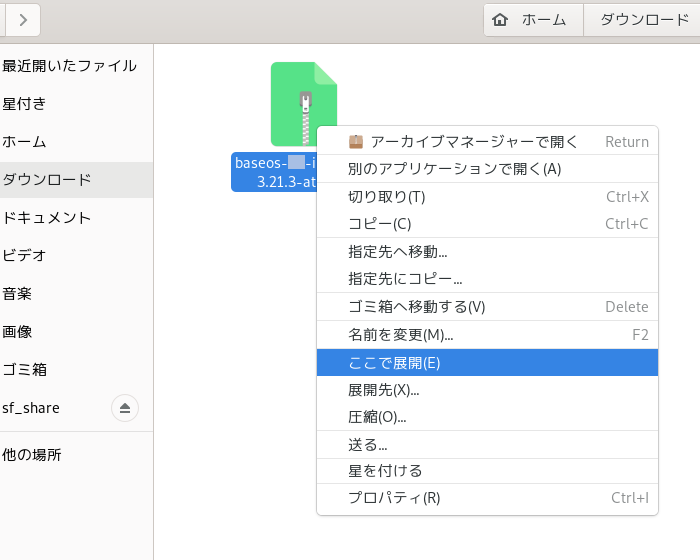Screen dimensions: 700x560
Task: Click the home icon in path bar
Action: [x=501, y=19]
